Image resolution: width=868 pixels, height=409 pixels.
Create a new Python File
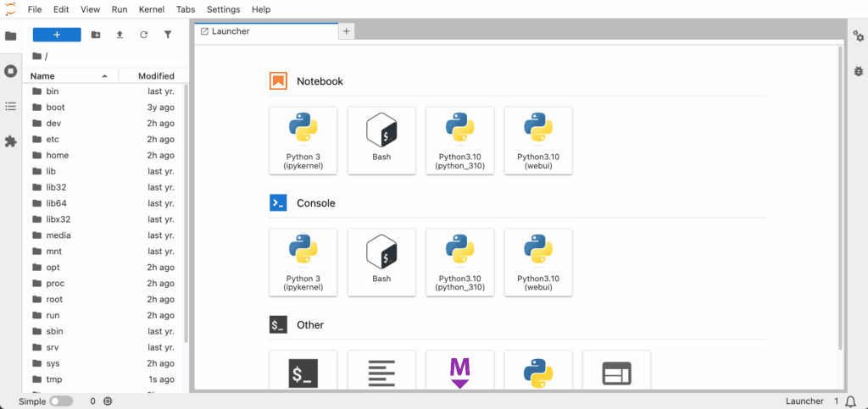(x=538, y=371)
